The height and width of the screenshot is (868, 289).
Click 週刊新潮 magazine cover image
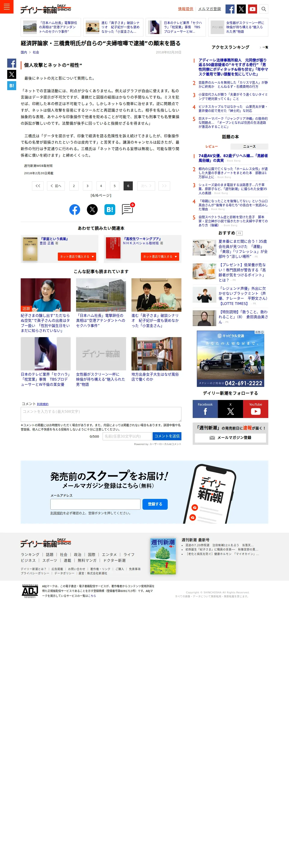pyautogui.click(x=163, y=556)
